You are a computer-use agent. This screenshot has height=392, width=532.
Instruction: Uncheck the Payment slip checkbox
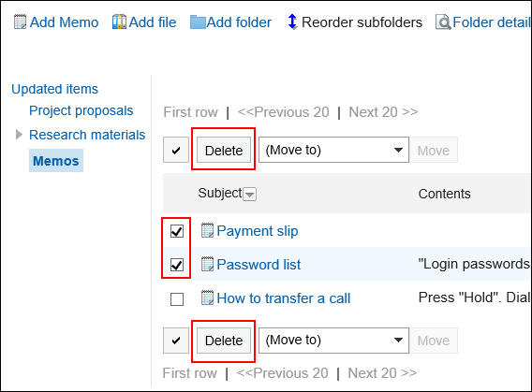pos(177,231)
